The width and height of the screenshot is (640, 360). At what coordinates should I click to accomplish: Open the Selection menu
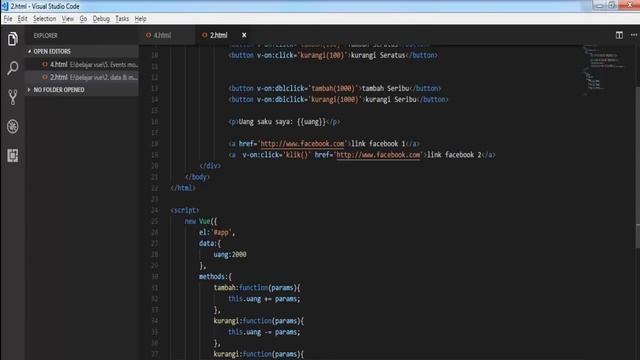[44, 19]
